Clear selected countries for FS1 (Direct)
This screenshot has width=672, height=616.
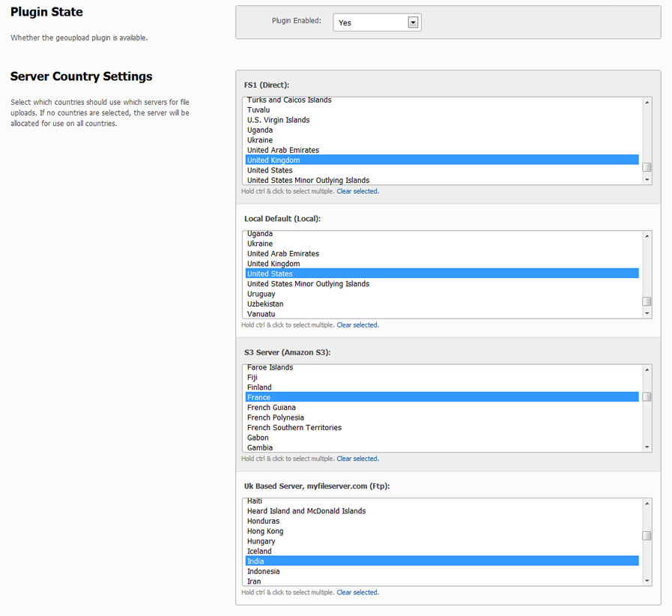(x=357, y=191)
